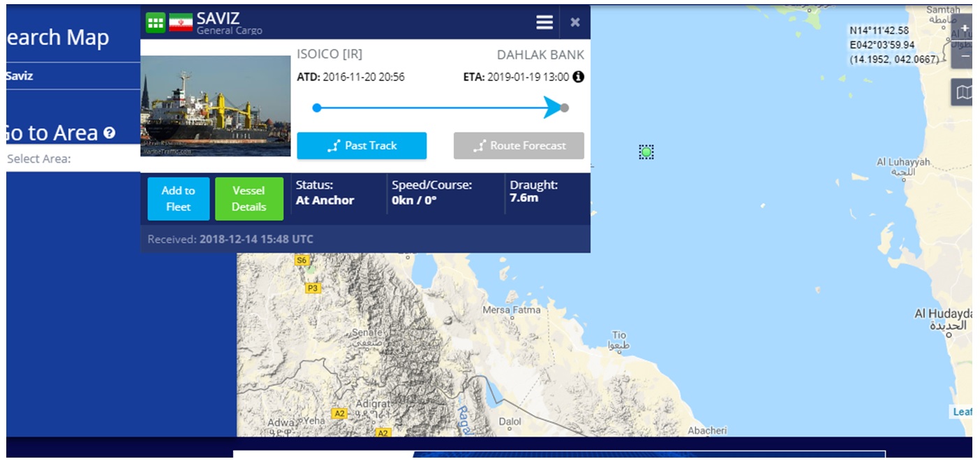Click the General Cargo vessel type label
Viewport: 980px width, 466px height.
(x=230, y=31)
